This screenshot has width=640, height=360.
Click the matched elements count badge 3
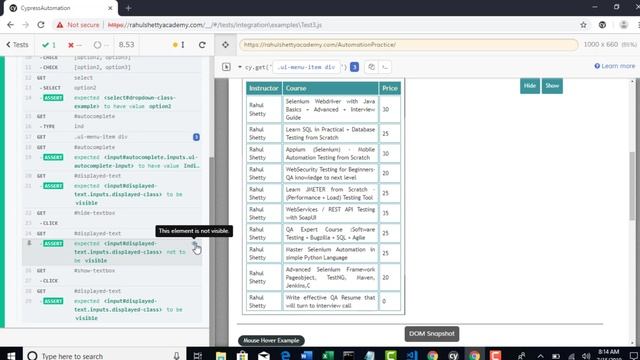click(x=354, y=67)
